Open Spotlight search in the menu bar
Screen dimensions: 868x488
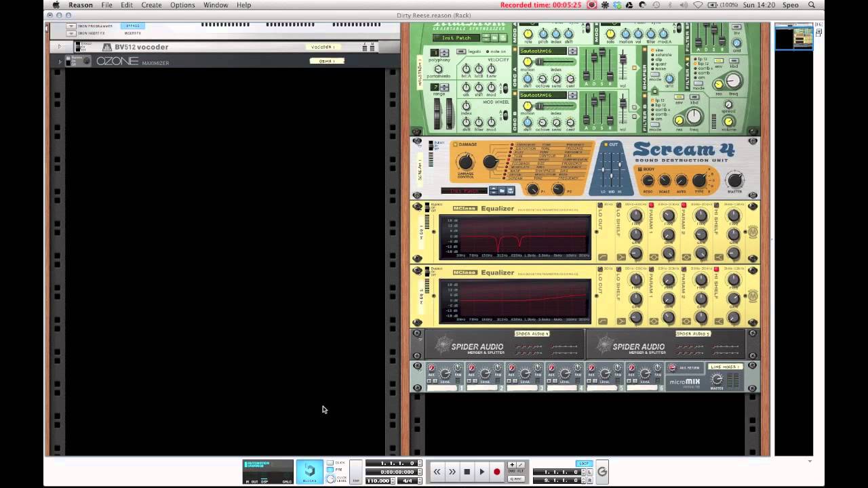(812, 5)
